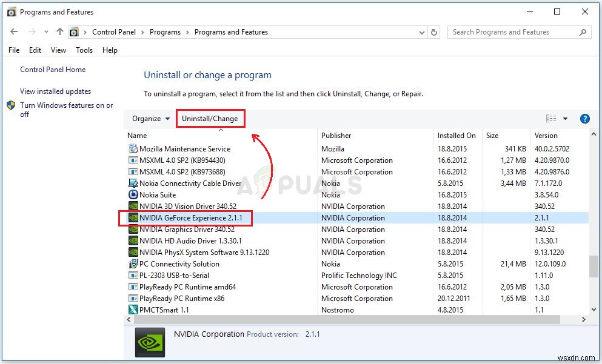Image resolution: width=602 pixels, height=364 pixels.
Task: Open Help via the blue question mark icon
Action: (584, 119)
